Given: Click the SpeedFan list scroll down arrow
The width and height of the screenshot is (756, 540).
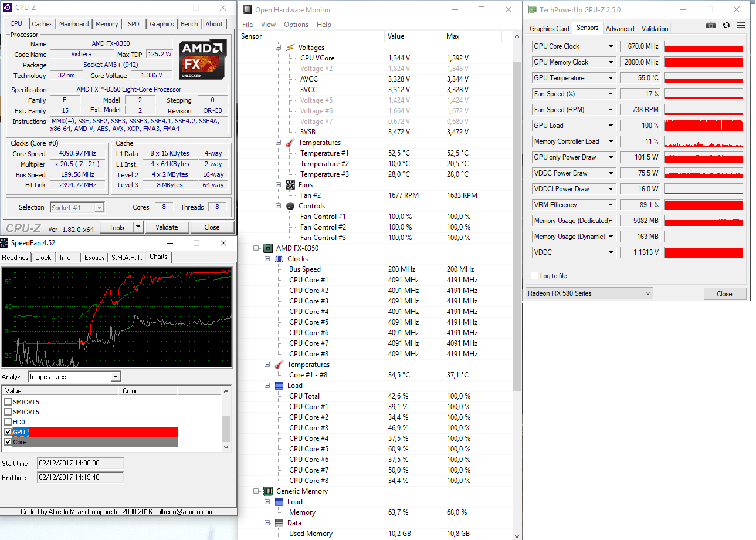Looking at the screenshot, I should pos(226,447).
